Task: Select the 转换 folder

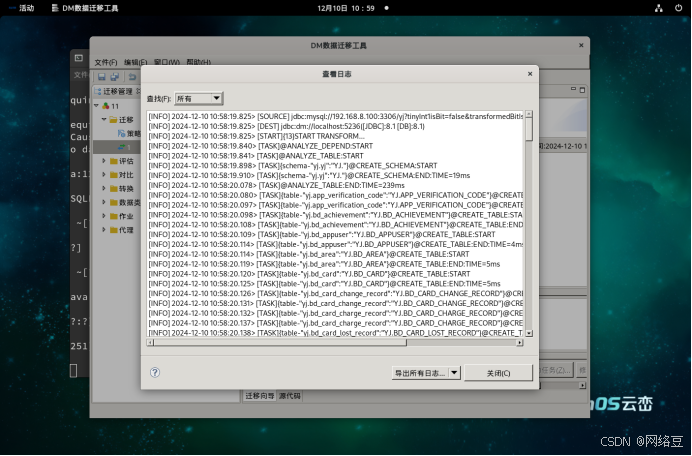Action: pyautogui.click(x=121, y=188)
